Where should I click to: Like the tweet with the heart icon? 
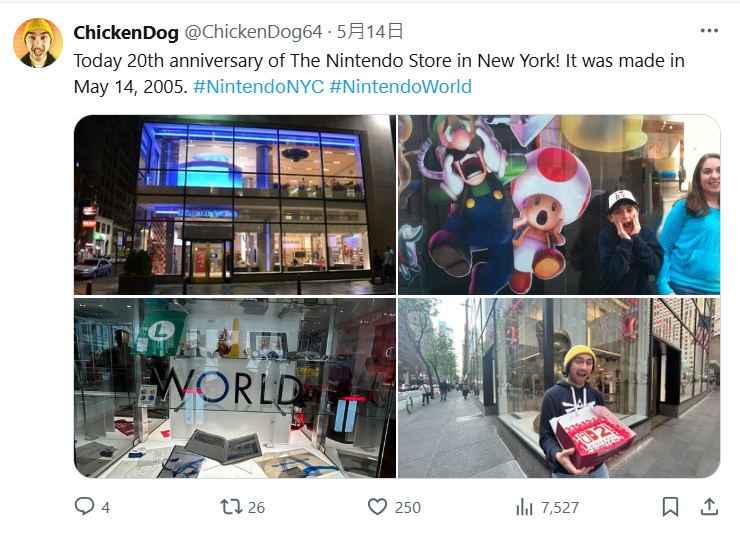coord(377,507)
